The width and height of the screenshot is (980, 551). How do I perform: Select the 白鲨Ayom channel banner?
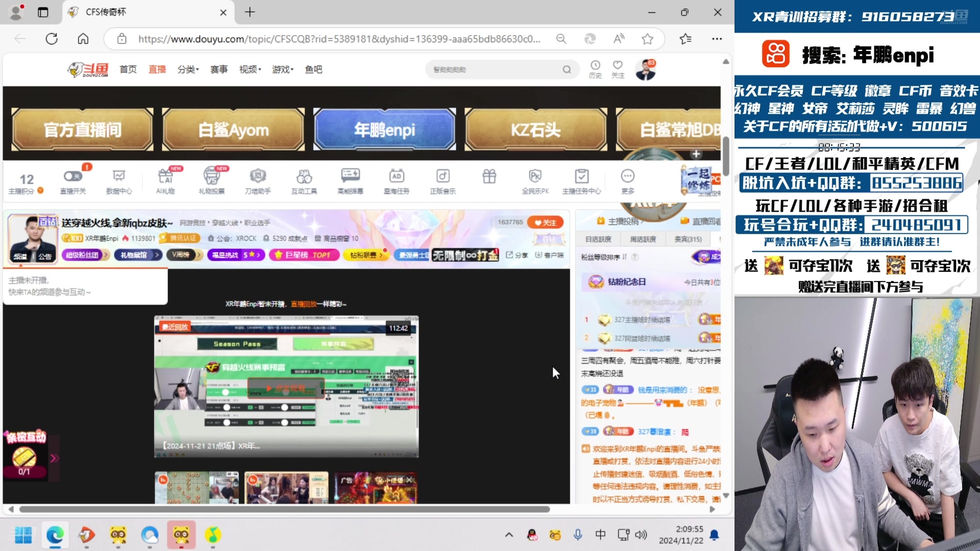click(234, 130)
